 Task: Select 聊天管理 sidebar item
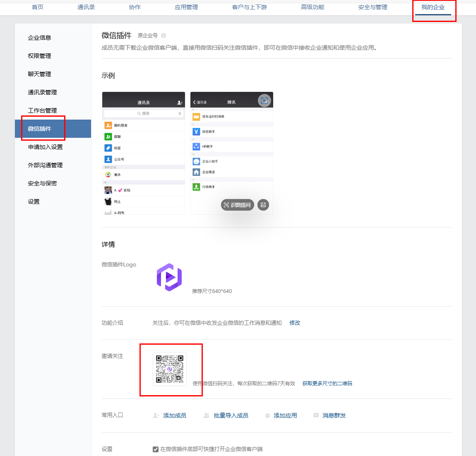point(39,74)
